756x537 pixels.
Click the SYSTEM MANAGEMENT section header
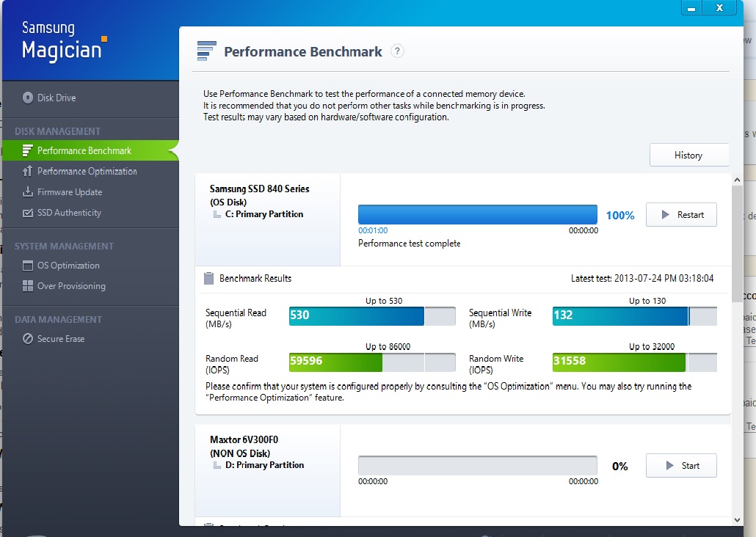click(64, 246)
